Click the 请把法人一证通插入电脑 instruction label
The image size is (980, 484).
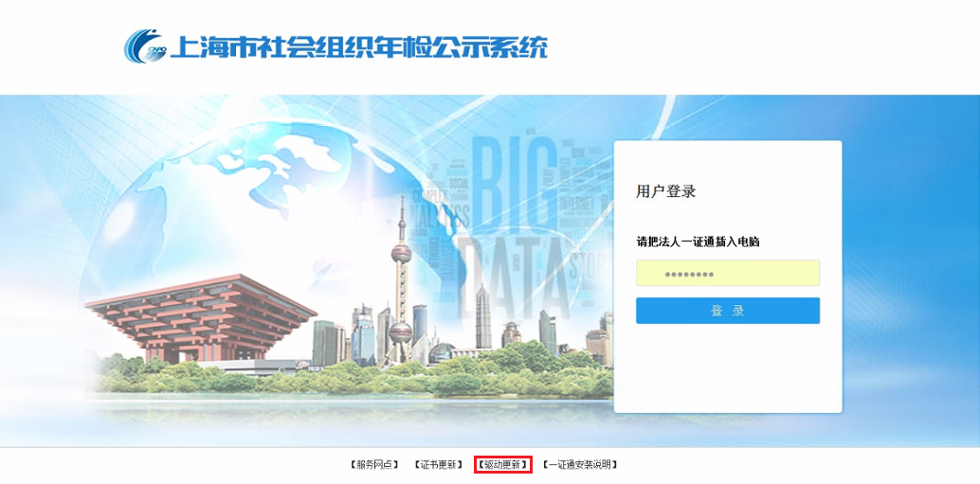(x=698, y=242)
